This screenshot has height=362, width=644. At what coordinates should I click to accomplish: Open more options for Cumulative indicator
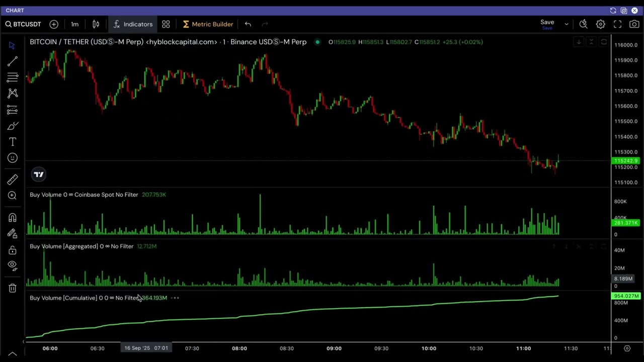[x=175, y=298]
